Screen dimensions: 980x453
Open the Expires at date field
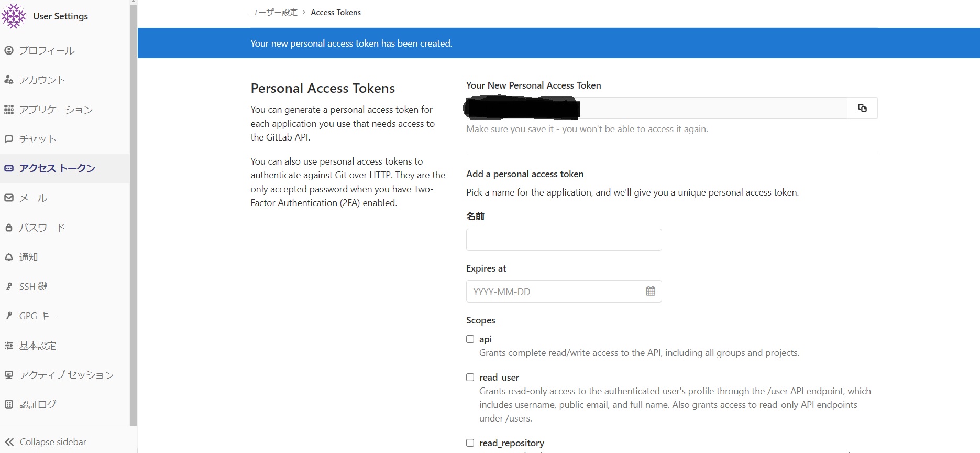coord(555,292)
